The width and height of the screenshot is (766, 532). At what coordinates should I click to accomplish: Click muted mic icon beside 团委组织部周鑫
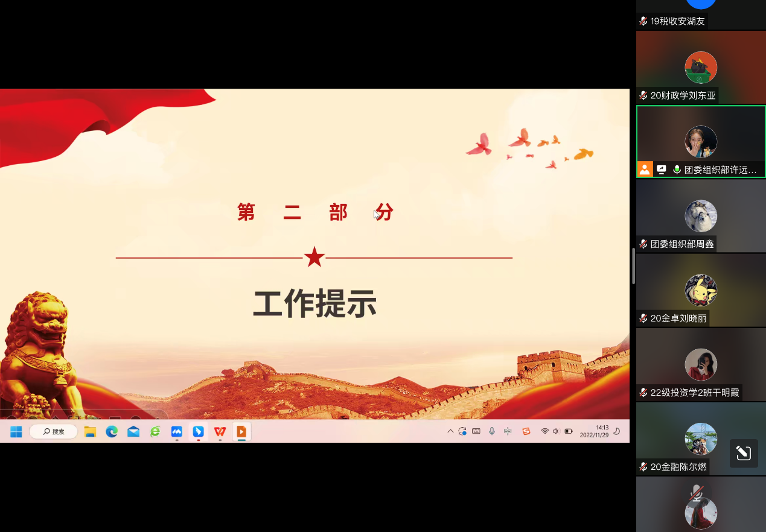click(643, 244)
